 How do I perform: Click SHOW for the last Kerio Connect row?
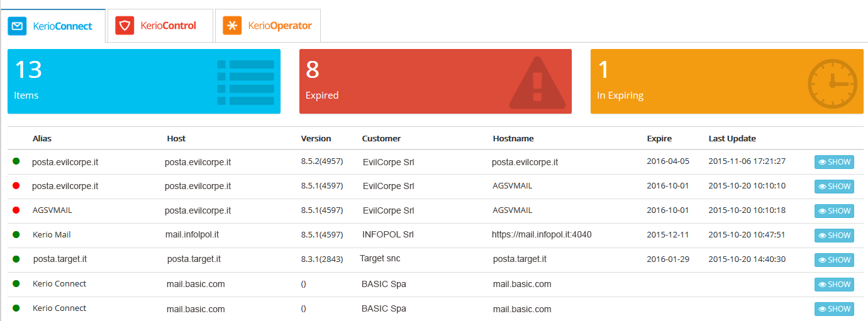(x=834, y=309)
